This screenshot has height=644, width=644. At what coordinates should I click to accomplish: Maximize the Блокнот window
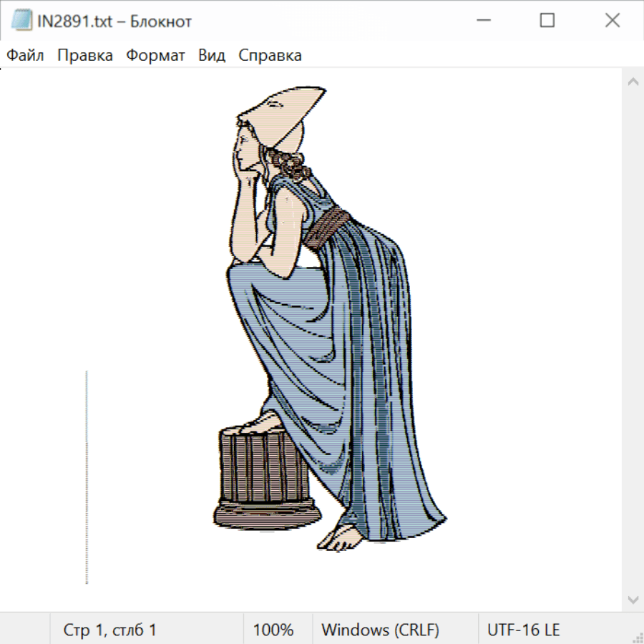(547, 21)
